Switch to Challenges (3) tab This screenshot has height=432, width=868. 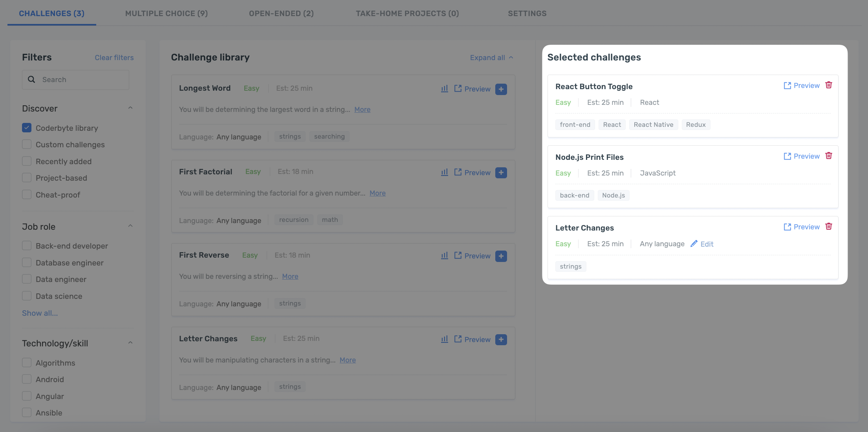[x=51, y=13]
